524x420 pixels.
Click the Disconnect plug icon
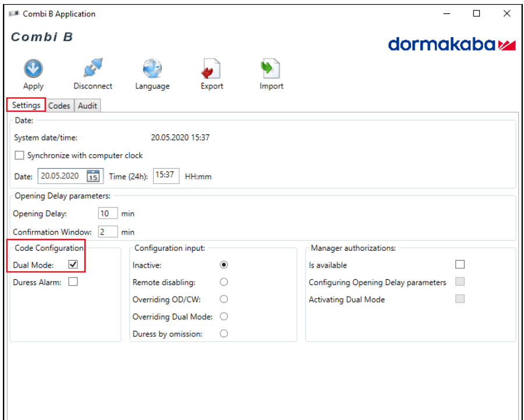93,69
